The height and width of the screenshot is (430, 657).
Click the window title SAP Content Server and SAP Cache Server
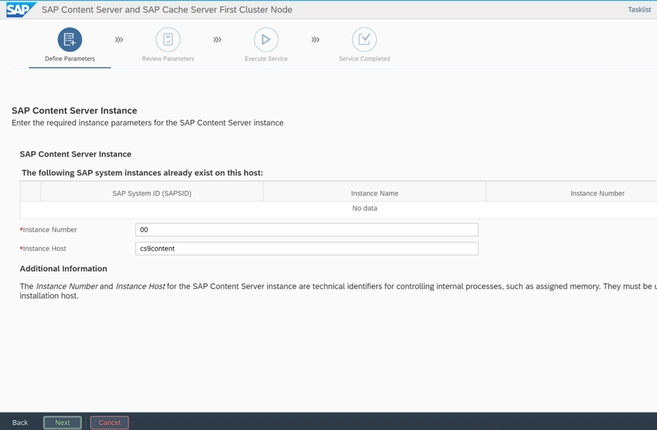(x=167, y=10)
